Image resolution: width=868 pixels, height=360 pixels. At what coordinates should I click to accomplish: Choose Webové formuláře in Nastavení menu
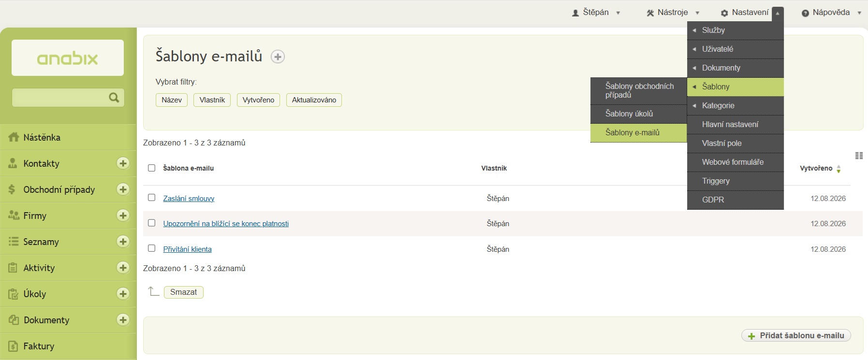pos(736,162)
